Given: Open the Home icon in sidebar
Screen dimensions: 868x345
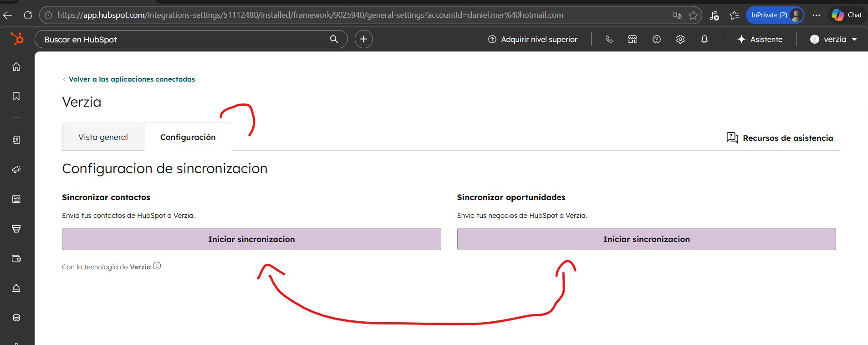Looking at the screenshot, I should point(16,67).
